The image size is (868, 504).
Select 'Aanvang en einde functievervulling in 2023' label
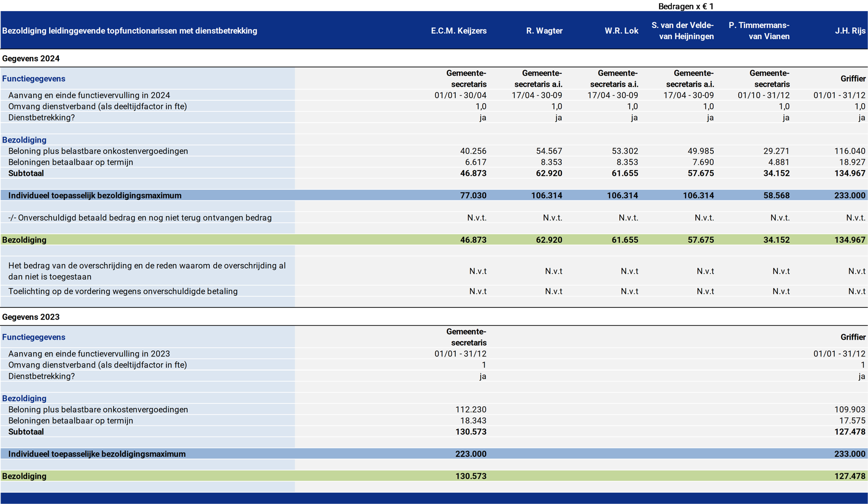[89, 354]
